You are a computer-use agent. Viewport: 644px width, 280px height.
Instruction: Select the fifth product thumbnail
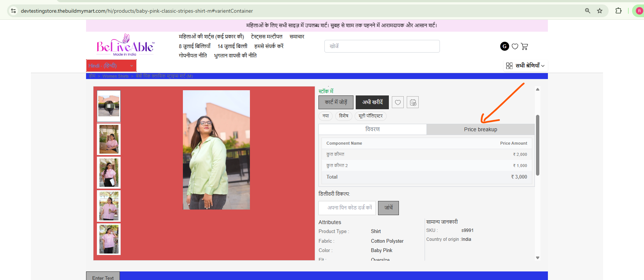(109, 239)
